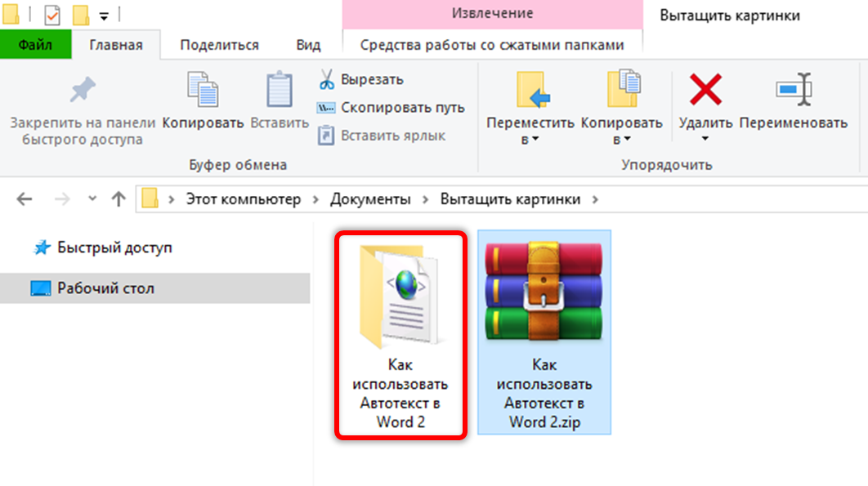The height and width of the screenshot is (486, 868).
Task: Pin to Quick Access via the pushpin icon
Action: tap(83, 90)
